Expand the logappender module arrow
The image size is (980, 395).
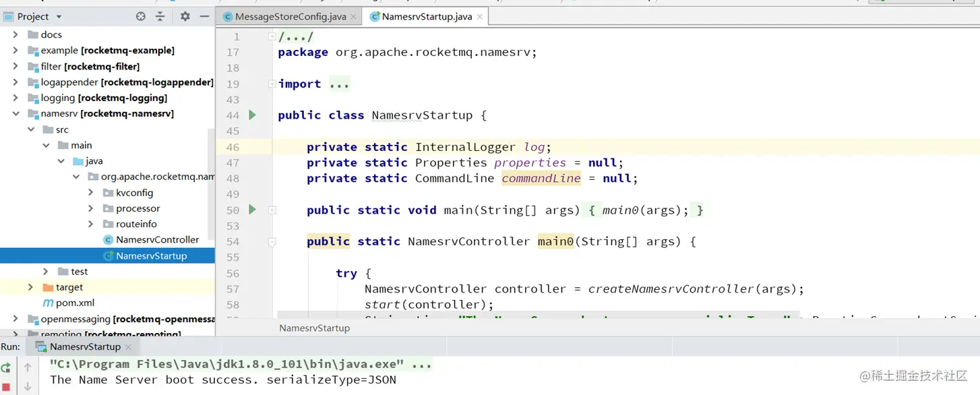point(16,82)
